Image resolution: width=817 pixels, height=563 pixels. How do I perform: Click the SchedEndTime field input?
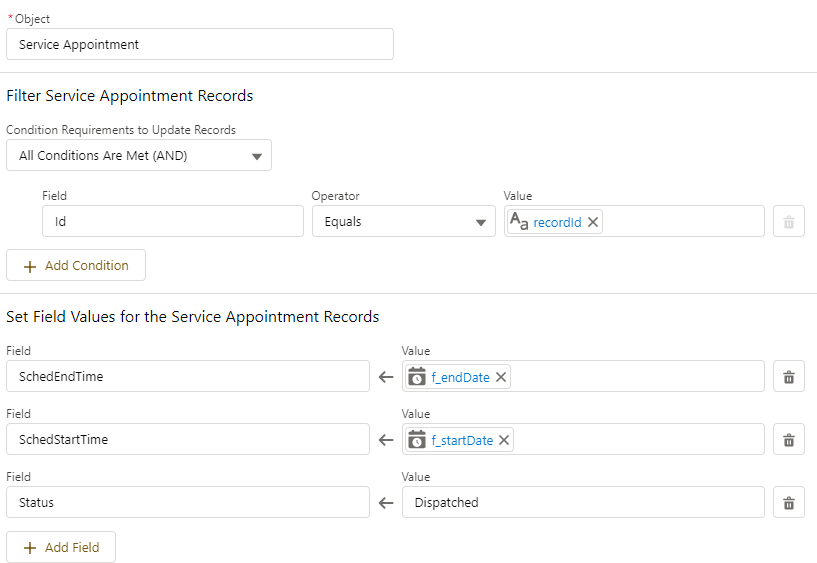pos(188,377)
